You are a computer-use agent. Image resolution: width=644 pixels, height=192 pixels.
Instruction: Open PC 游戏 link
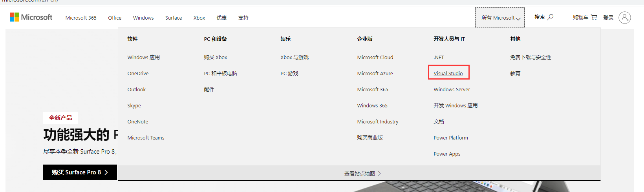coord(289,73)
